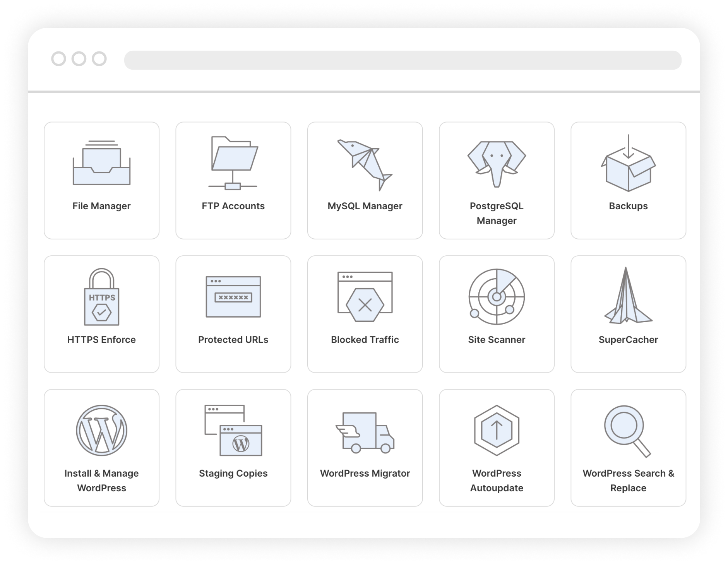This screenshot has width=728, height=566.
Task: Click the MySQL Manager dolphin icon
Action: [365, 165]
